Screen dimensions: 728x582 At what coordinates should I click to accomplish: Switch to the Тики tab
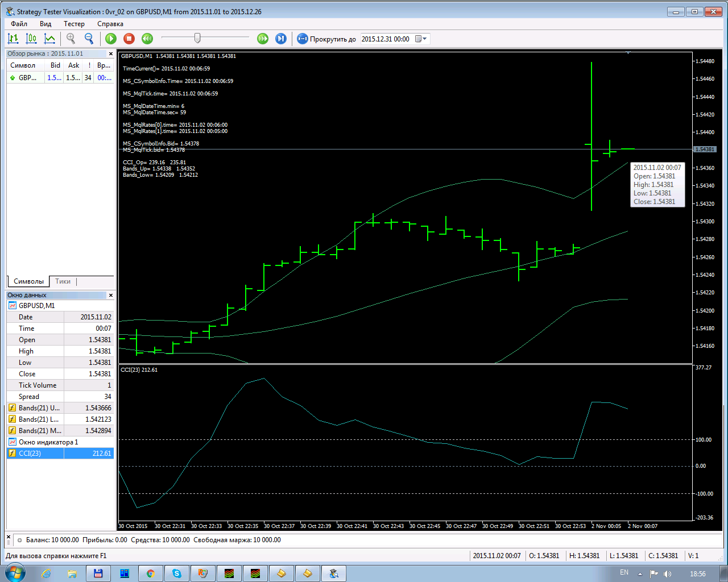point(63,281)
